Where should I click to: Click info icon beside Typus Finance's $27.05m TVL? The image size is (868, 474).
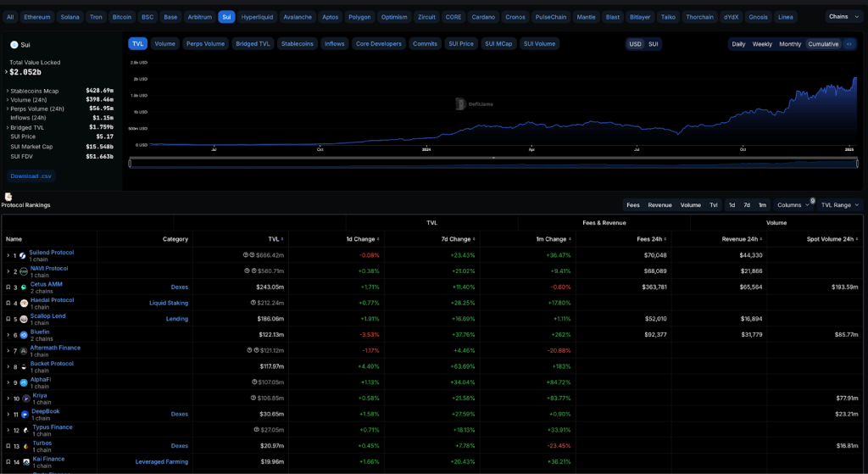click(x=256, y=430)
